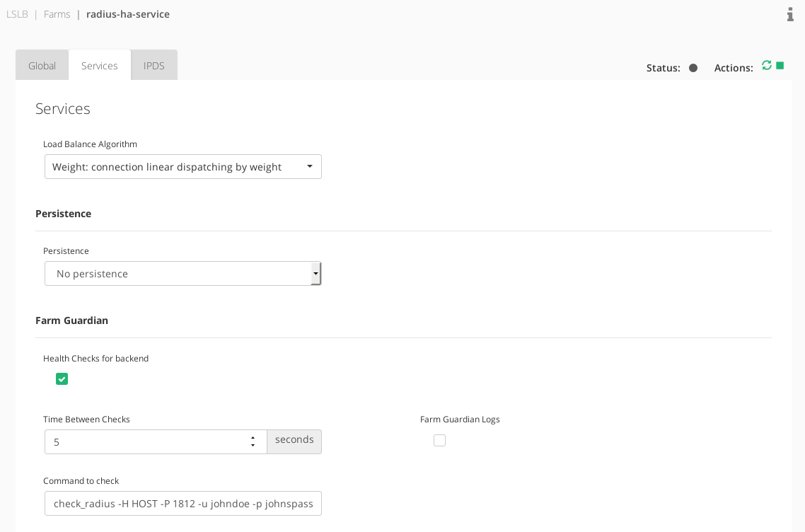The width and height of the screenshot is (805, 532).
Task: Click the seconds unit label
Action: (x=294, y=440)
